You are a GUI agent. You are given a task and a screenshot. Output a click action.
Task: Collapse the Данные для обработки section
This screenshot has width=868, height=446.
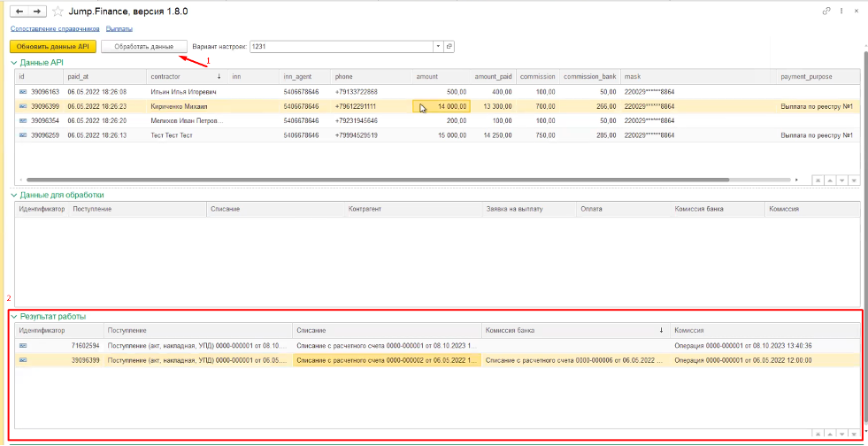click(x=13, y=195)
